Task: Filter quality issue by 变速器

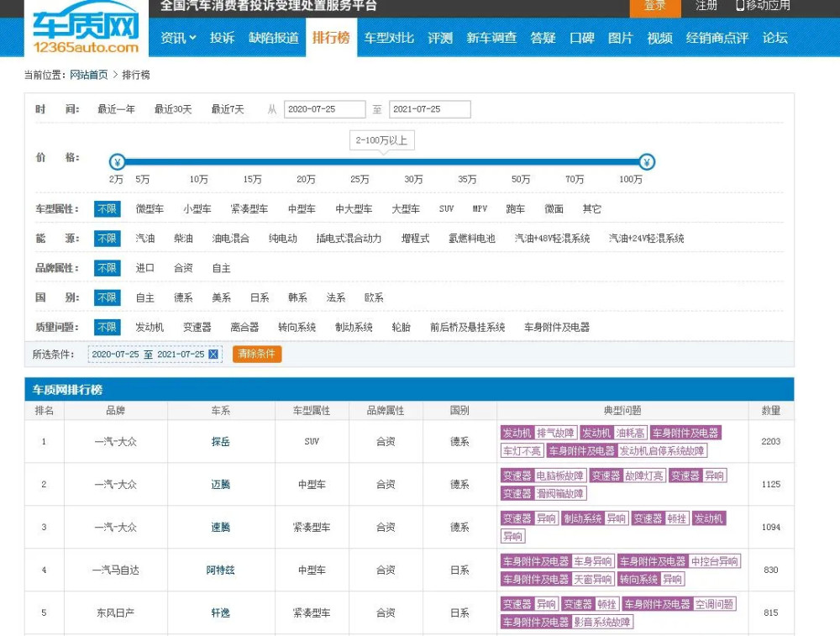Action: click(x=197, y=327)
